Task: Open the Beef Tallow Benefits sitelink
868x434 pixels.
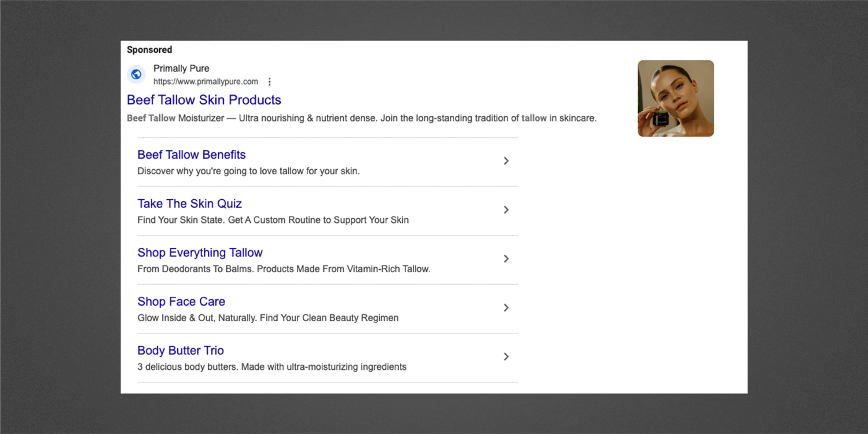Action: pyautogui.click(x=191, y=155)
